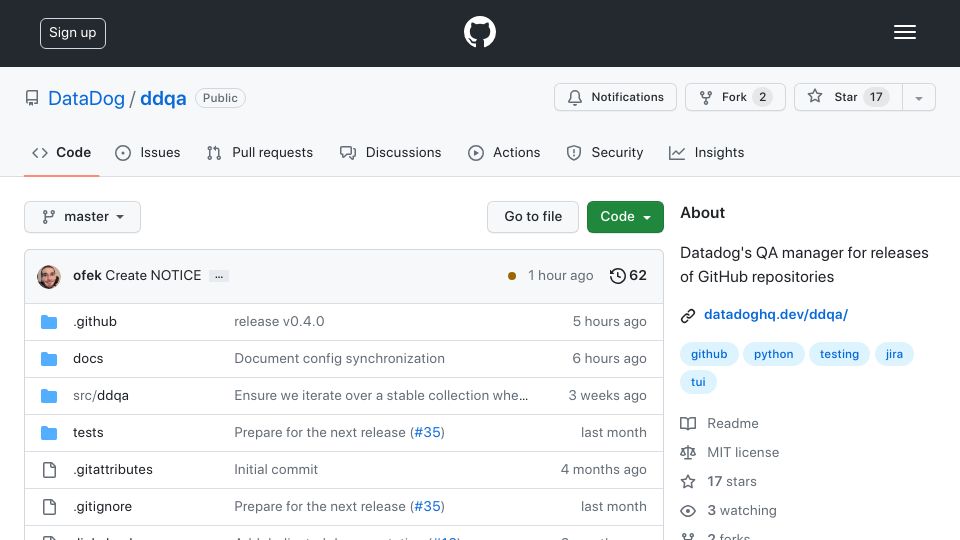Click the folder icon for docs
The width and height of the screenshot is (960, 540).
[x=49, y=359]
